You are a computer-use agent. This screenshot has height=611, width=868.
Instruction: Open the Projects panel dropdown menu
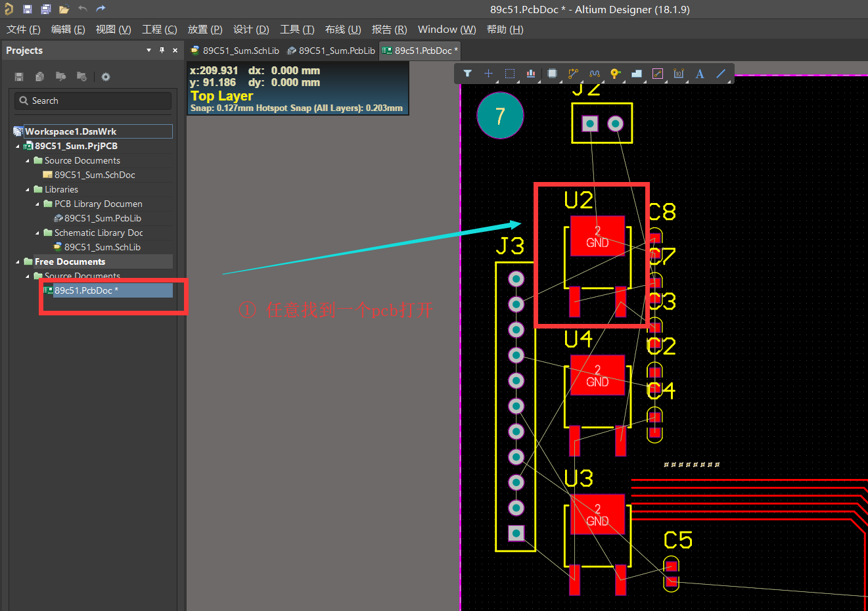(148, 50)
